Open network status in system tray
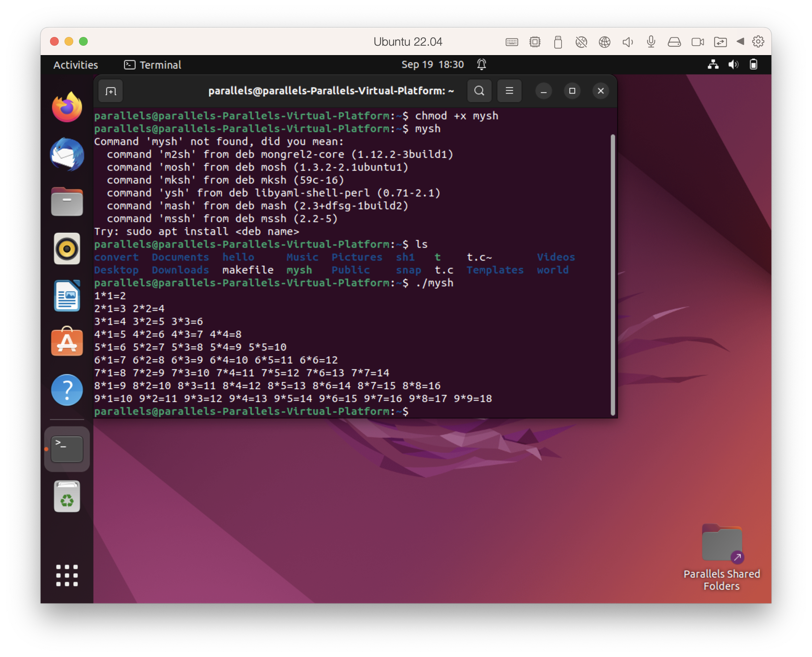 pos(713,65)
